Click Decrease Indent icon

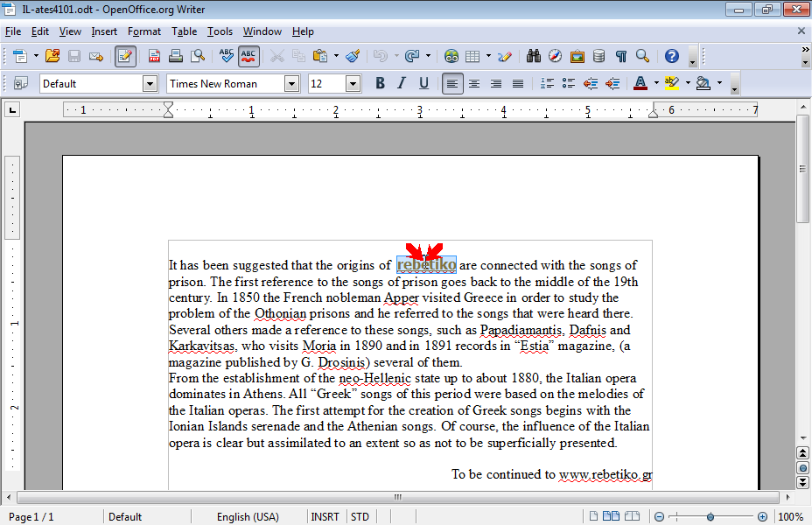click(591, 83)
